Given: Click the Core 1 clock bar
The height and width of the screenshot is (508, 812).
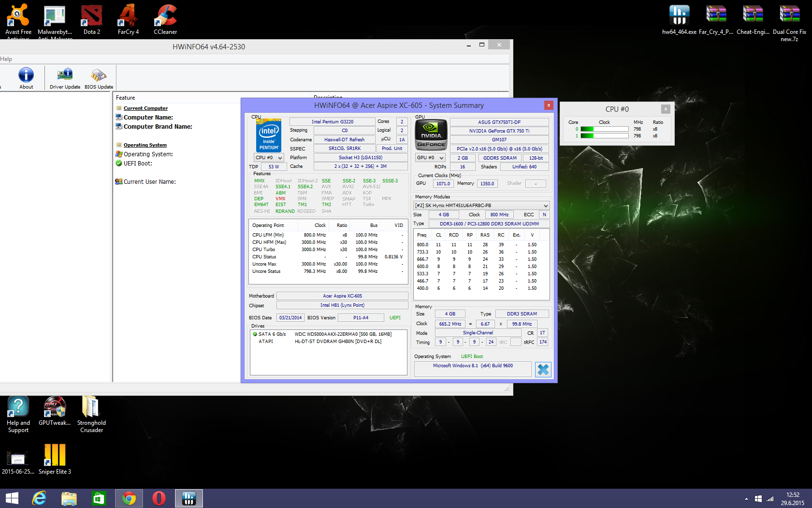Looking at the screenshot, I should pos(604,136).
